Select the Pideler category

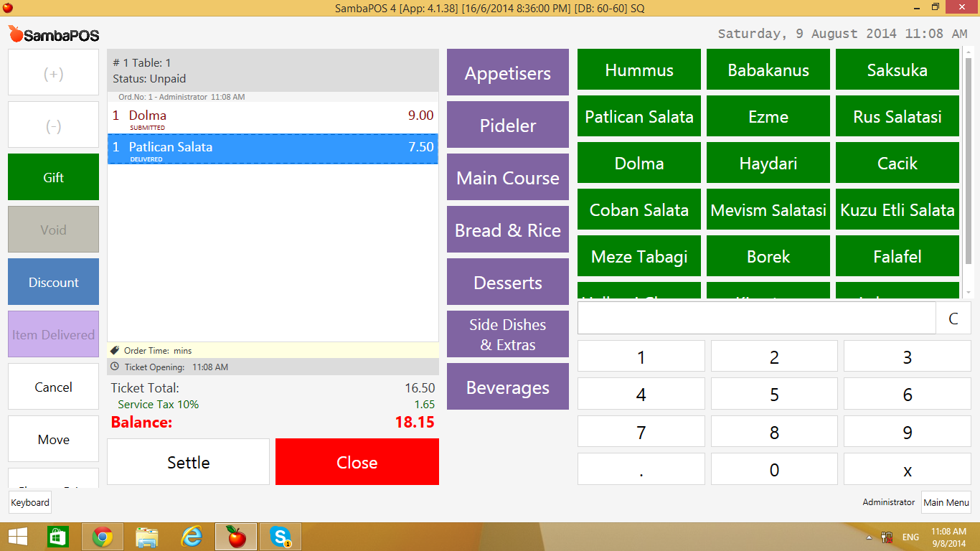pyautogui.click(x=508, y=125)
